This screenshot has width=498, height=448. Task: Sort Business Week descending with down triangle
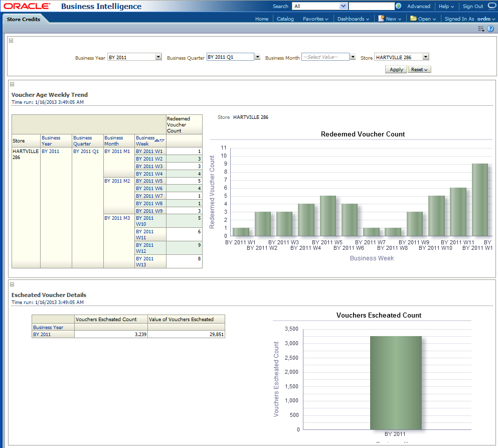pos(162,140)
